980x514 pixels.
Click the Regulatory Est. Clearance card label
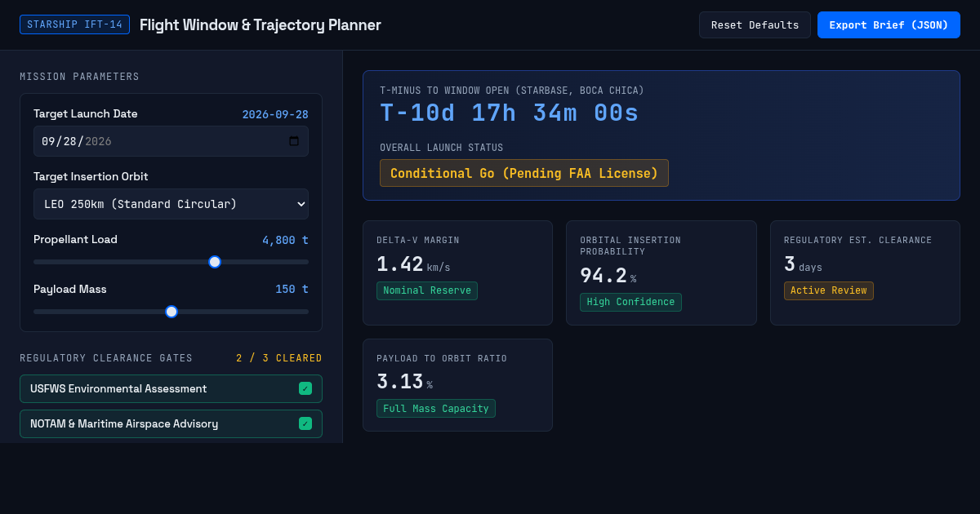pos(857,240)
